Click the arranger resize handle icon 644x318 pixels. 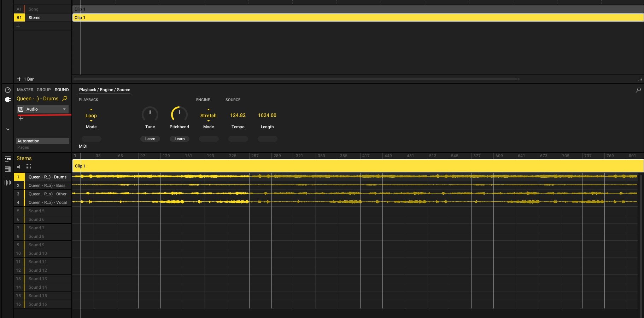tap(640, 79)
